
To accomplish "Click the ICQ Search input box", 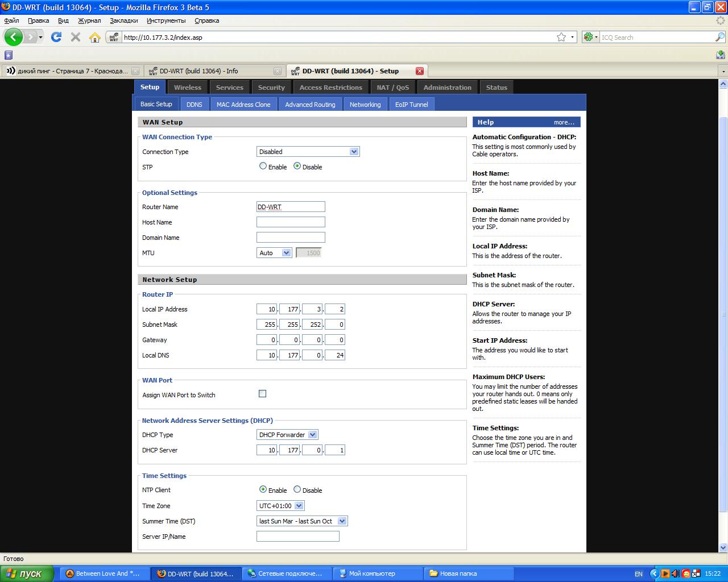I will point(657,38).
